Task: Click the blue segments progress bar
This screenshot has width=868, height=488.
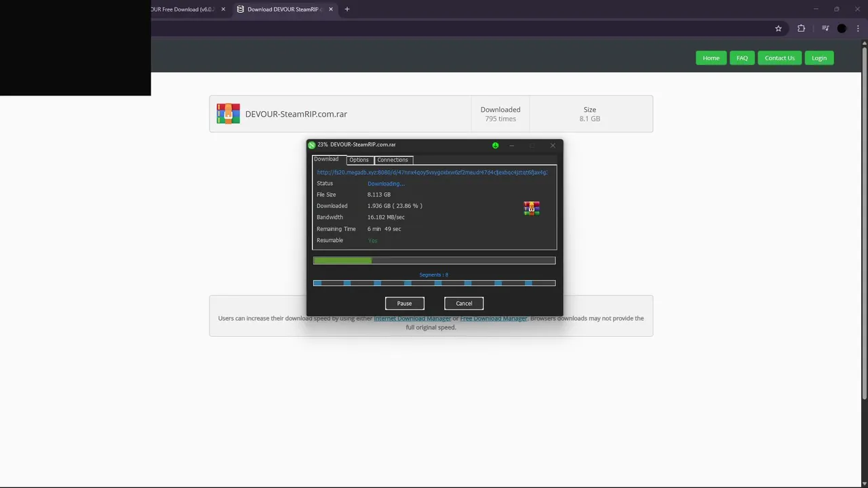Action: pyautogui.click(x=434, y=283)
